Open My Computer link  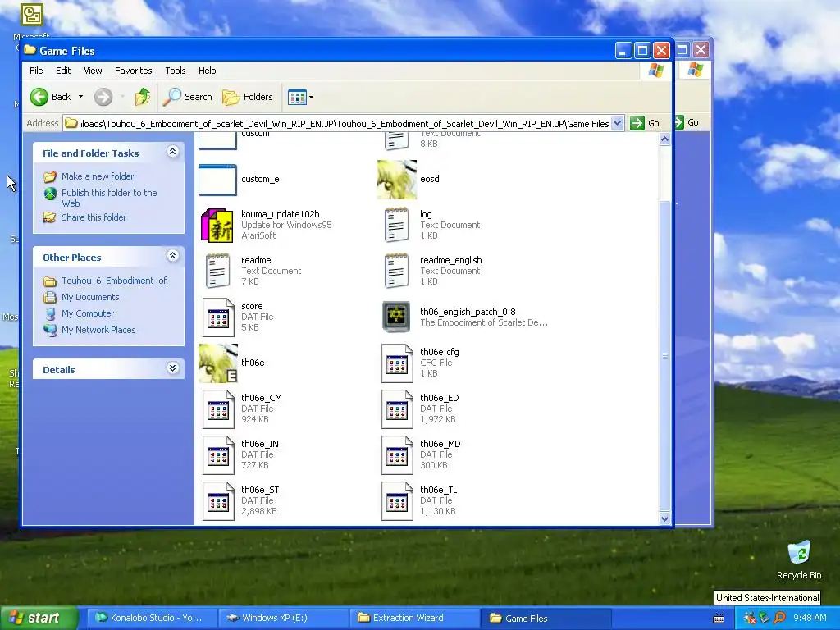point(88,314)
